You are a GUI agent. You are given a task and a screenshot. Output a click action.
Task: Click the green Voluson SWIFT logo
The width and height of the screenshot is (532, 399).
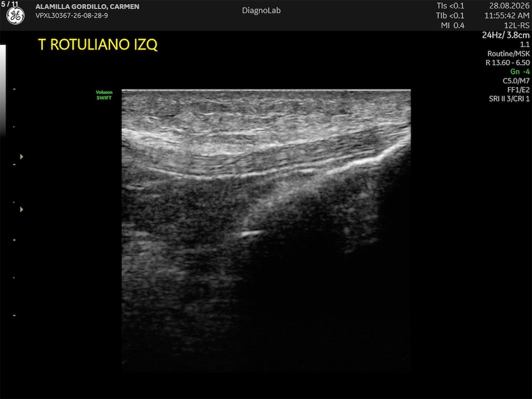[104, 95]
